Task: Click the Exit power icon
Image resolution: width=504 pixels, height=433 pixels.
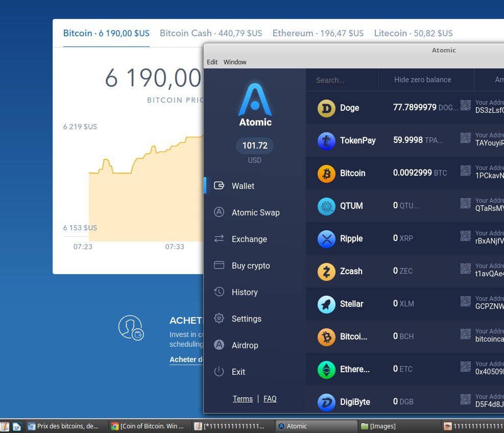Action: pos(219,371)
